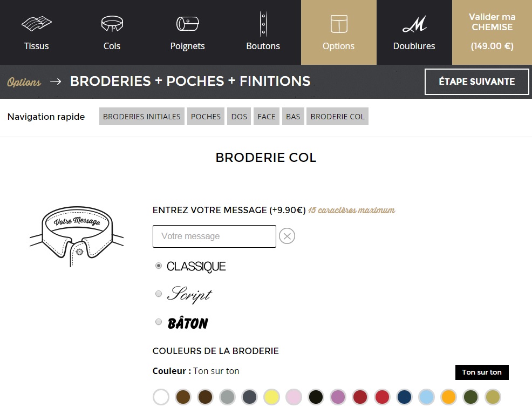This screenshot has width=532, height=407.
Task: Pick the Bâton font radio button
Action: [x=159, y=322]
